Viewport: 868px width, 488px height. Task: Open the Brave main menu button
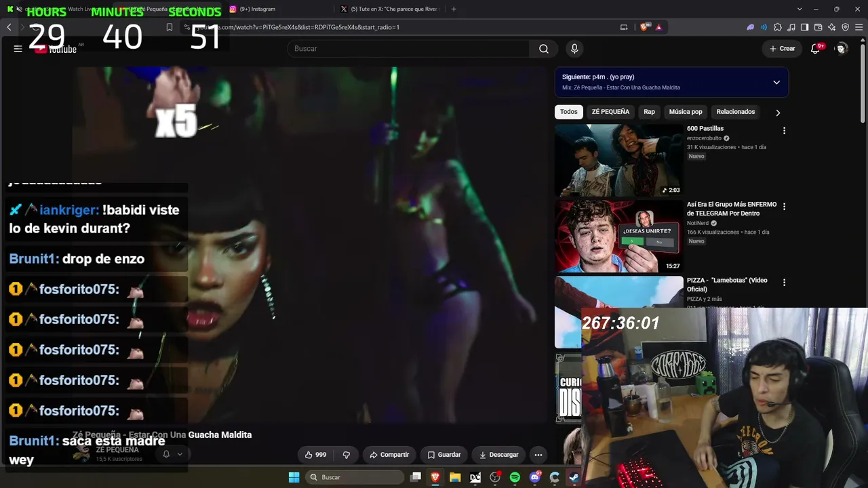(x=859, y=27)
